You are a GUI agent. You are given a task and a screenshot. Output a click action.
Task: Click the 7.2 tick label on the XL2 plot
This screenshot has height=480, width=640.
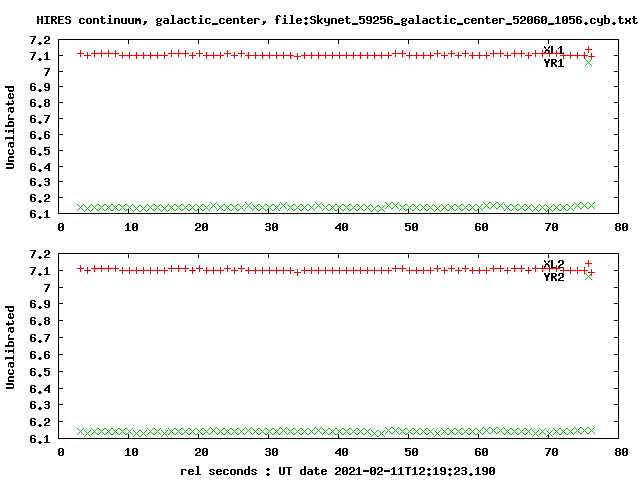[x=40, y=254]
